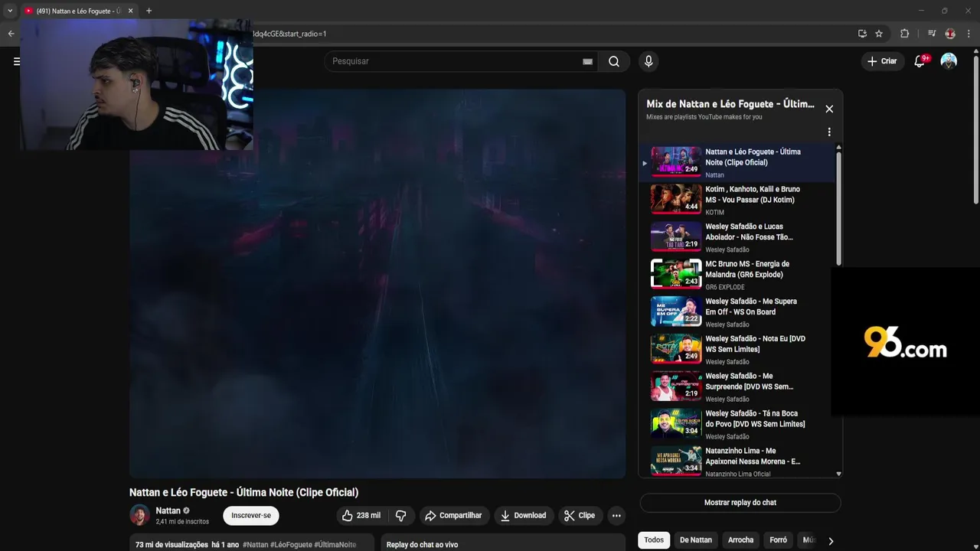The width and height of the screenshot is (980, 551).
Task: Open a new browser tab
Action: point(149,11)
